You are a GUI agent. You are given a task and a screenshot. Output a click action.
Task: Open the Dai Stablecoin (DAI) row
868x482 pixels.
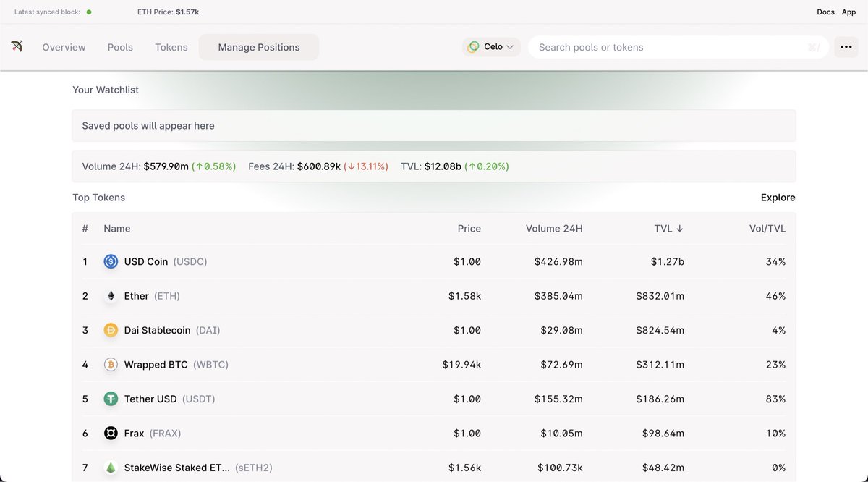pyautogui.click(x=434, y=330)
